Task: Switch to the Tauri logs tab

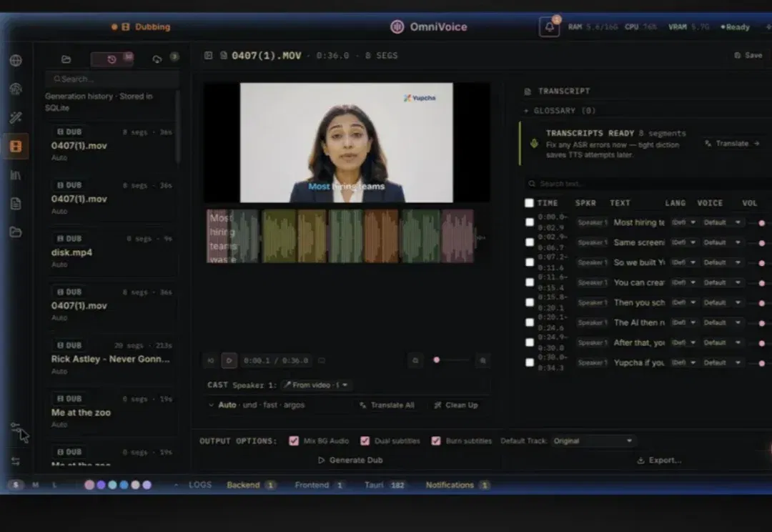Action: [385, 486]
